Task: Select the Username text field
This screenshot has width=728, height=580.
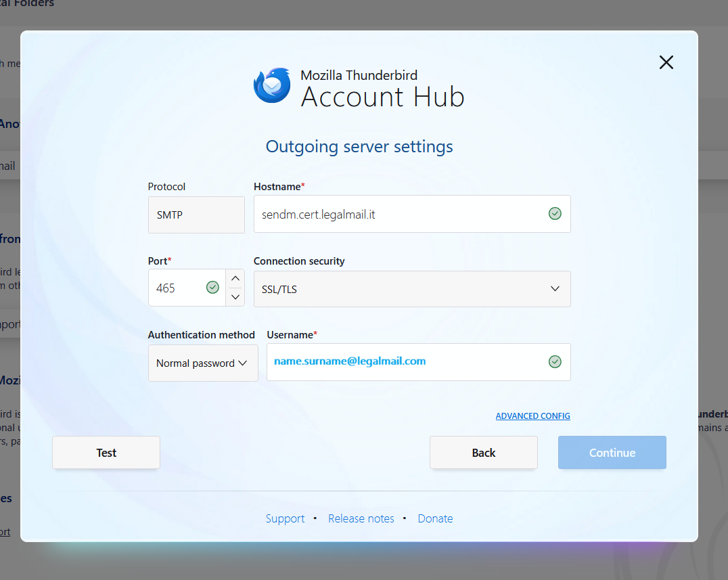Action: 406,362
